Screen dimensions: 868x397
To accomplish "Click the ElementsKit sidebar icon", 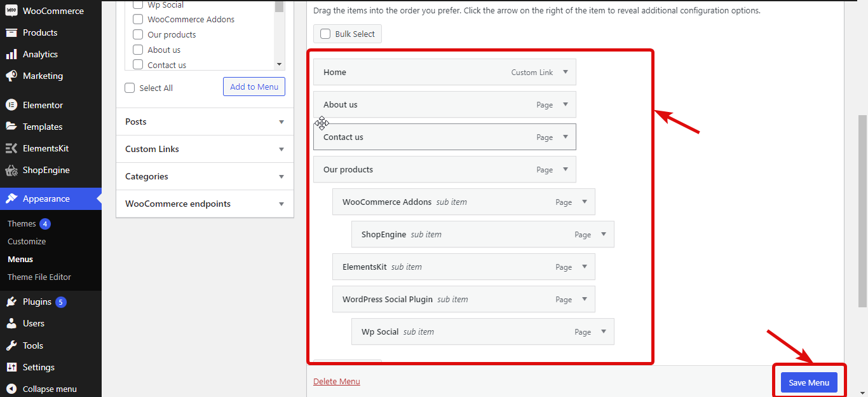I will (x=11, y=148).
